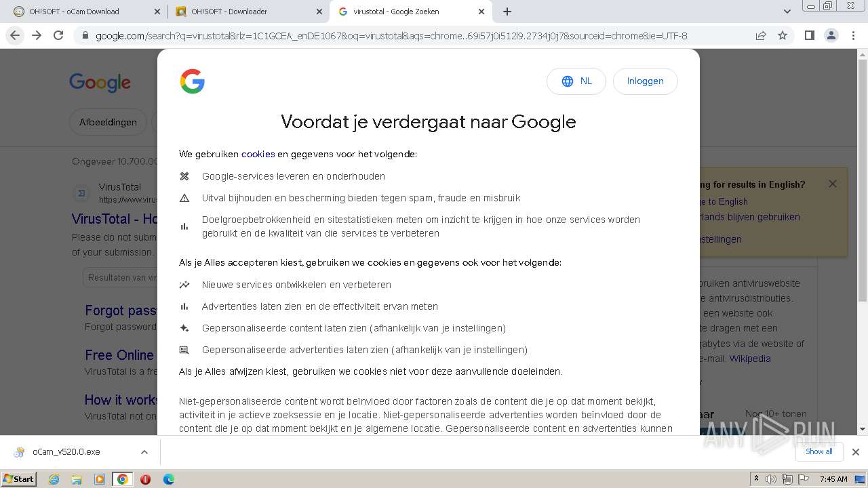The image size is (868, 488).
Task: Dismiss the English results notice
Action: tap(833, 184)
